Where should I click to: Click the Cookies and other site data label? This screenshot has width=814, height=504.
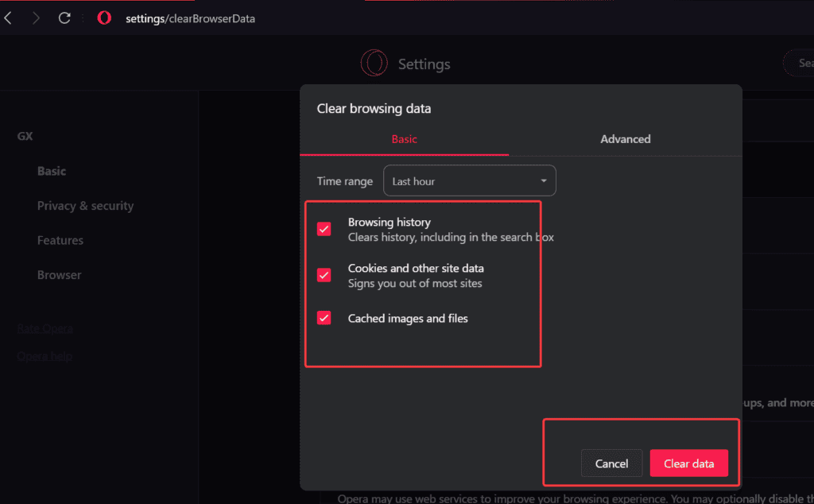tap(416, 269)
